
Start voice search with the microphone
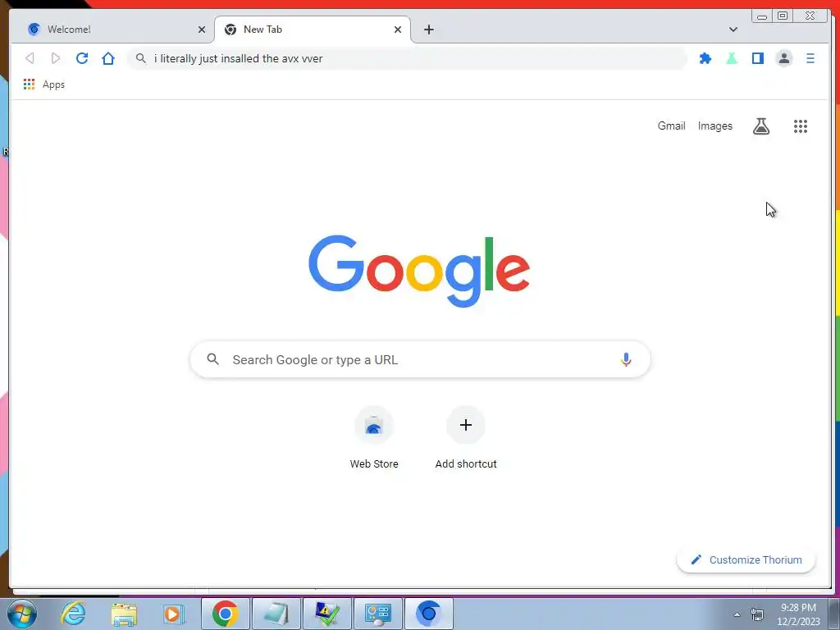[626, 359]
